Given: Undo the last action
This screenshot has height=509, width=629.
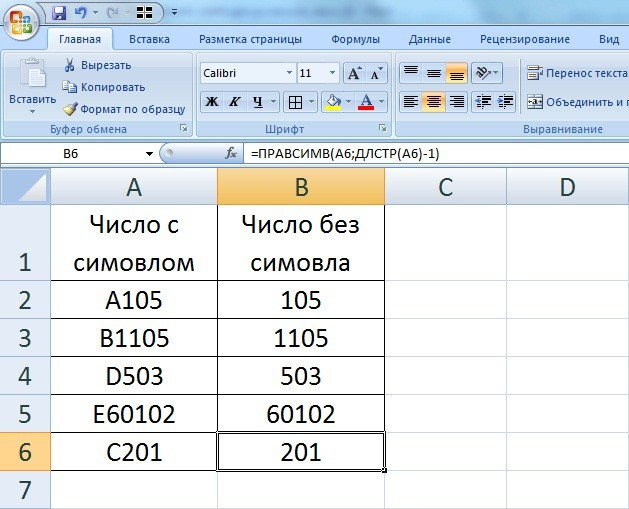Looking at the screenshot, I should [81, 13].
